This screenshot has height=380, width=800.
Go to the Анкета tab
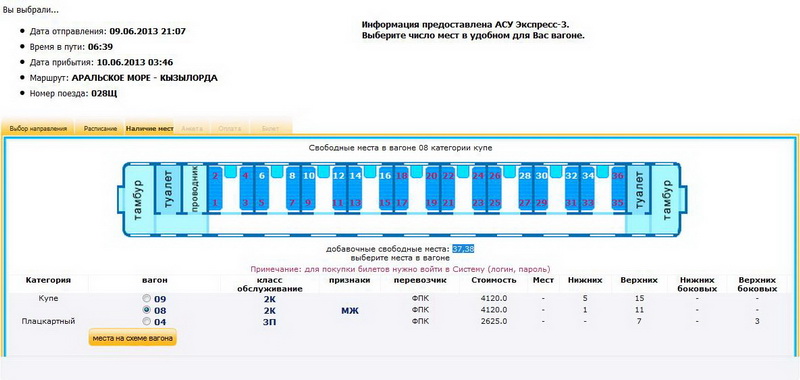tap(192, 129)
